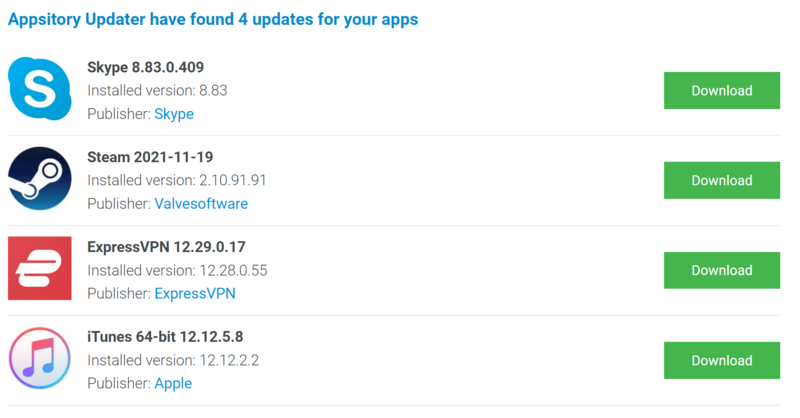Screen dimensions: 800x418
Task: Click the Appsitory Updater found updates heading
Action: [213, 19]
